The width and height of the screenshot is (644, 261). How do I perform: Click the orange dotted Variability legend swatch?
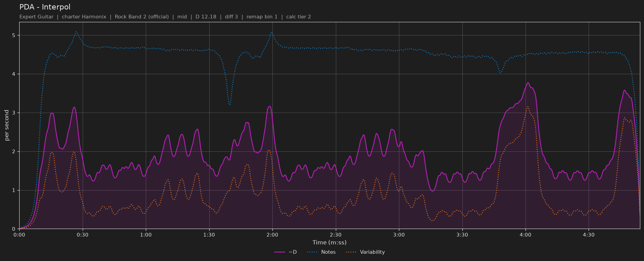pyautogui.click(x=351, y=252)
